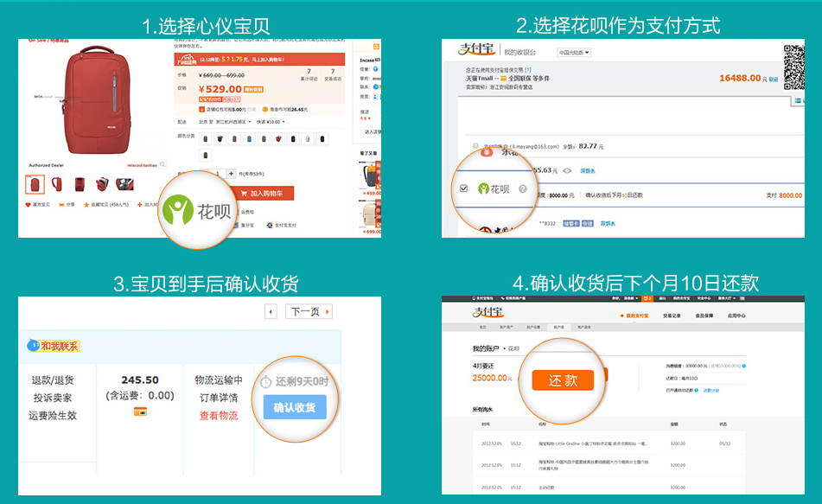The image size is (822, 504).
Task: Select the highlighted account sub-tab in gray bar
Action: point(559,328)
